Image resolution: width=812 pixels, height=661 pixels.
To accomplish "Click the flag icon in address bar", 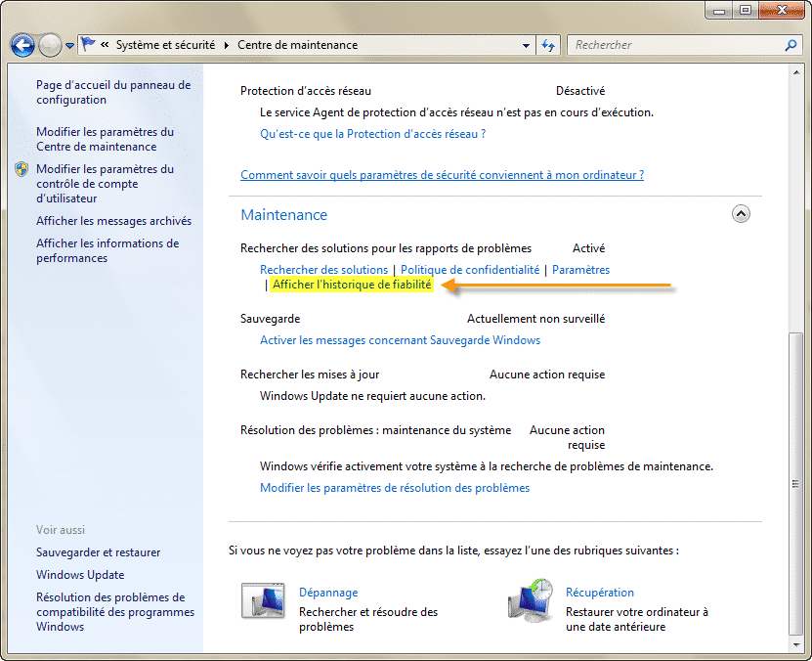I will pyautogui.click(x=89, y=45).
